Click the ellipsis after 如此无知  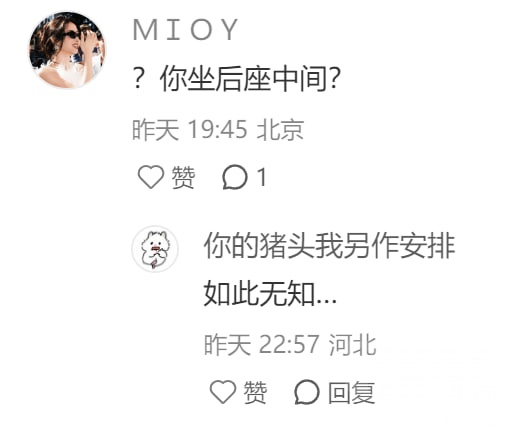327,302
